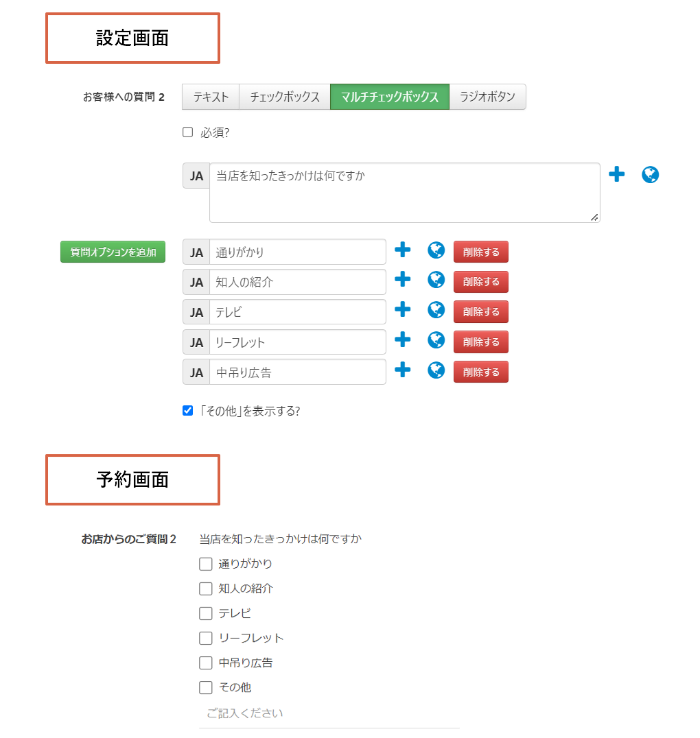Click the お客様への質問 2 label

coord(124,97)
